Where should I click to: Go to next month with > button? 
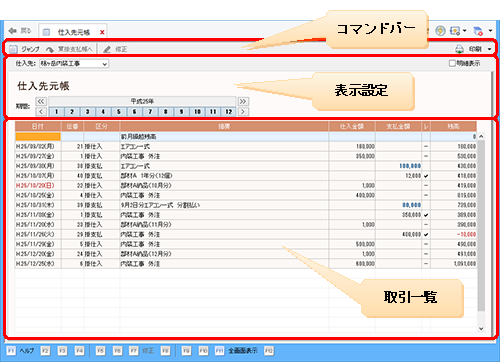pos(243,112)
